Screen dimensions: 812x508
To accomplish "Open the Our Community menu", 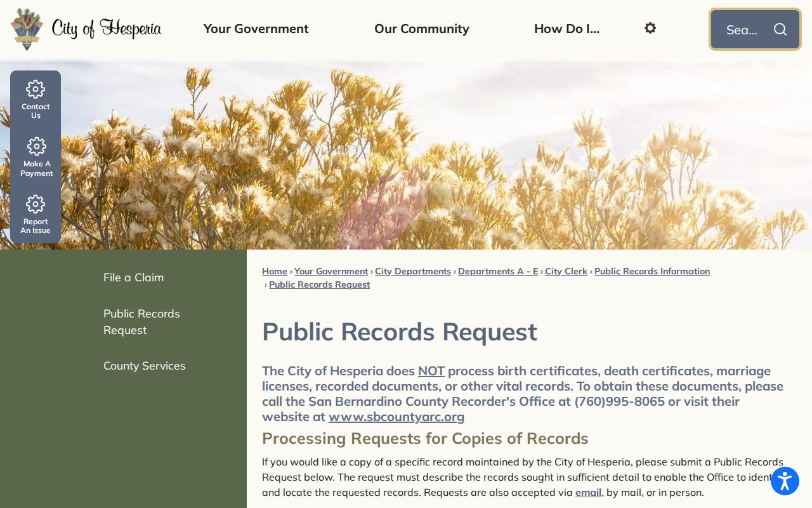I will [x=422, y=29].
